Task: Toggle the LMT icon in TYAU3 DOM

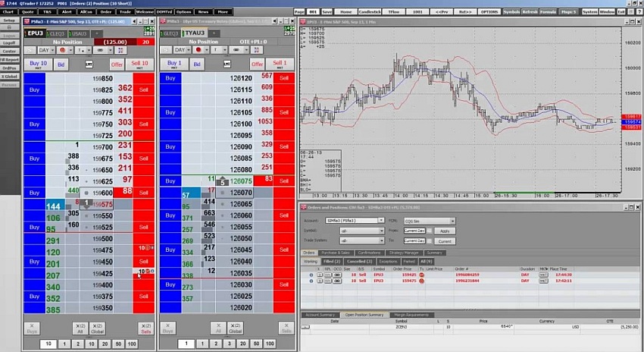Action: tap(227, 64)
